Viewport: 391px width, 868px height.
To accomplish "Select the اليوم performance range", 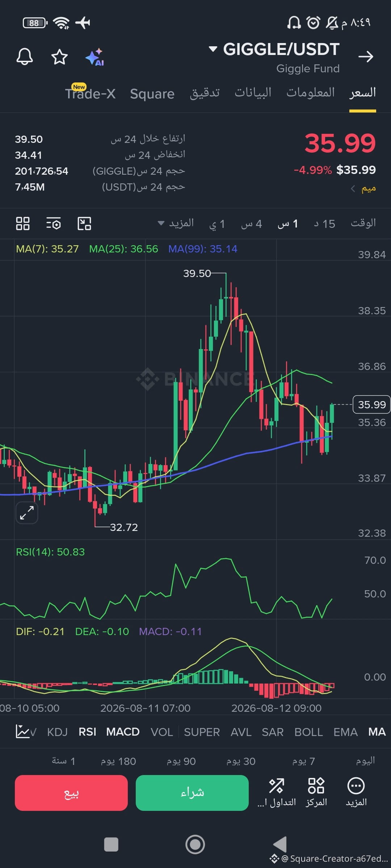I will click(365, 761).
